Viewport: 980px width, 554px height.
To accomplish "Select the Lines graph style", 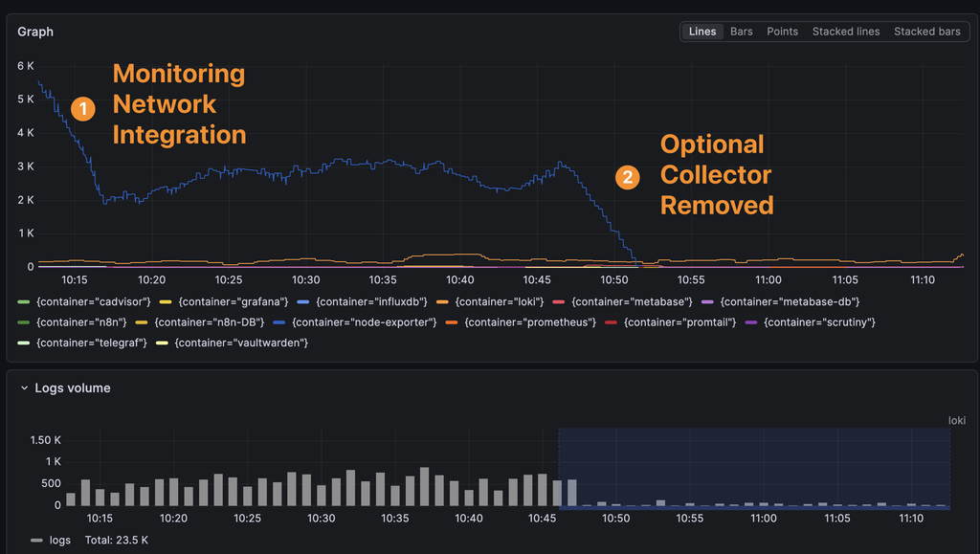I will tap(702, 32).
